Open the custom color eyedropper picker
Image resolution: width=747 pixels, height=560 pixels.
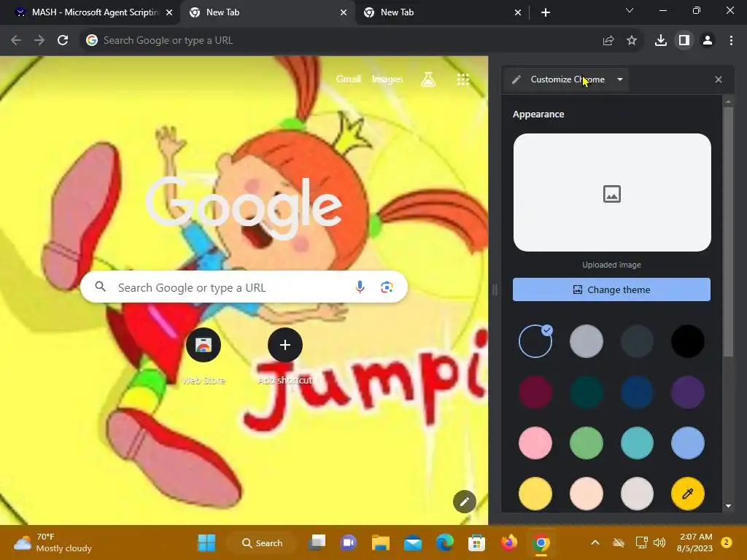(688, 494)
